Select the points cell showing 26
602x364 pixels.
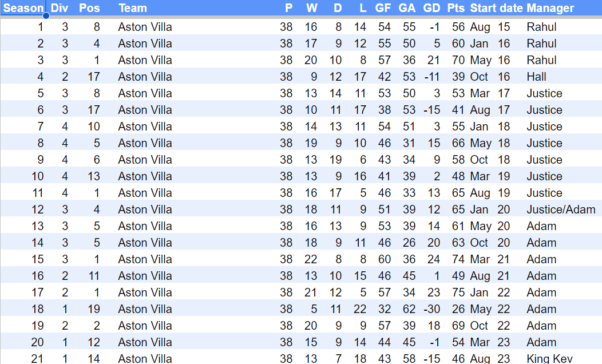[458, 309]
